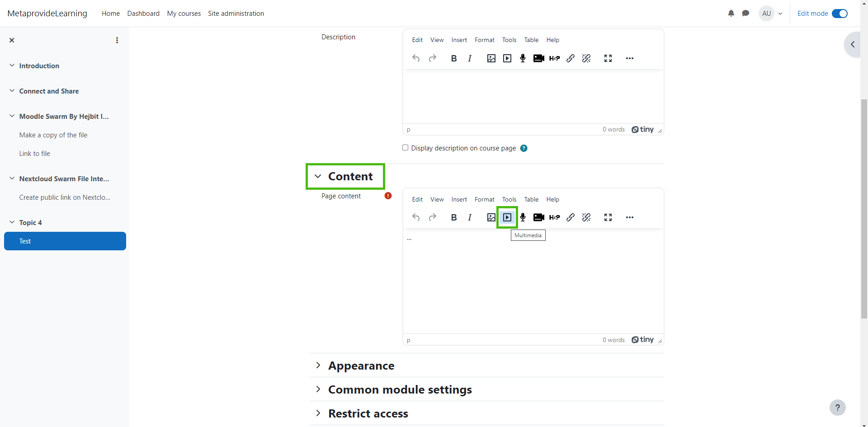This screenshot has width=868, height=427.
Task: Open 'Make a copy of the file' item
Action: tap(53, 135)
